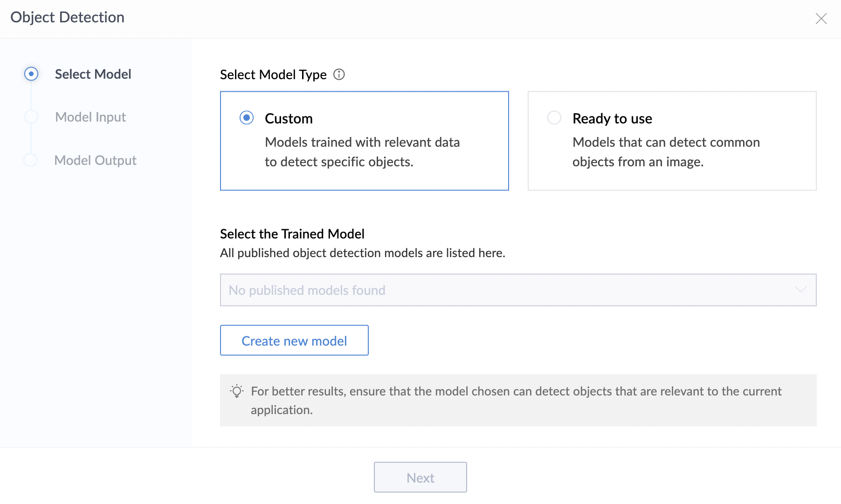Go to Model Output step
841x504 pixels.
(x=95, y=161)
